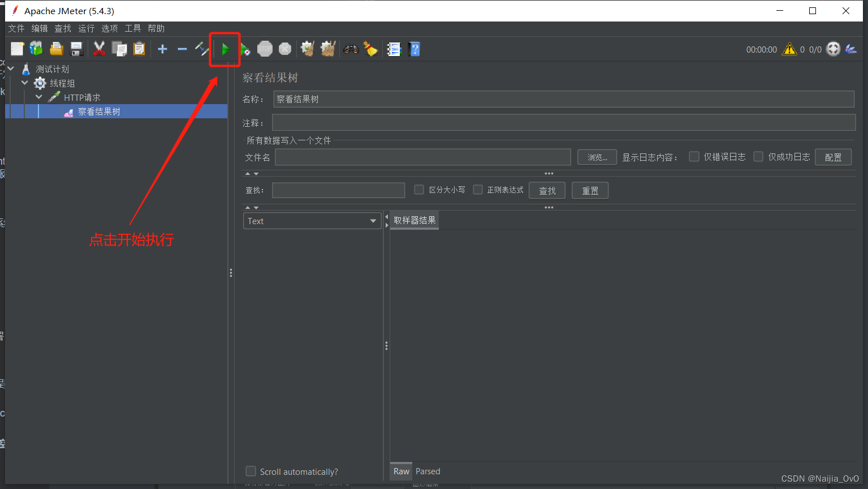Collapse the 线程组 tree node
Image resolution: width=868 pixels, height=489 pixels.
(25, 83)
